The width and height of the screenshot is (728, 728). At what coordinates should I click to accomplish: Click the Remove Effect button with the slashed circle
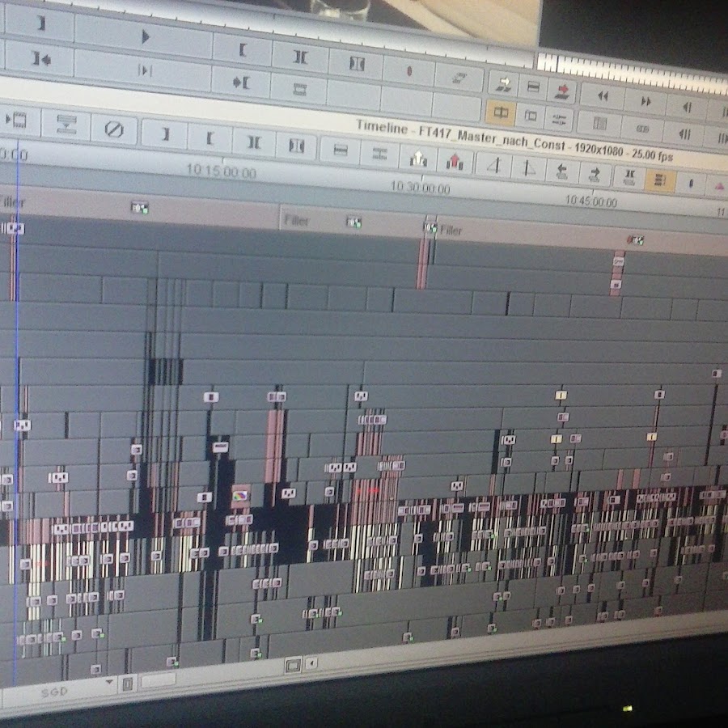(x=114, y=129)
